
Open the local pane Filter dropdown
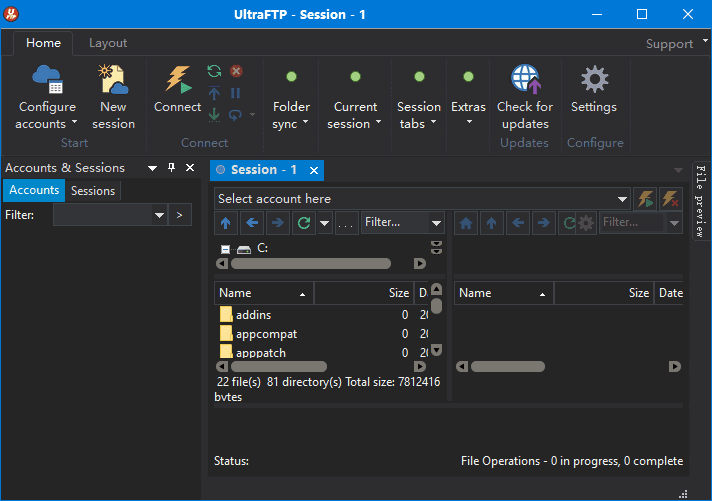point(436,223)
